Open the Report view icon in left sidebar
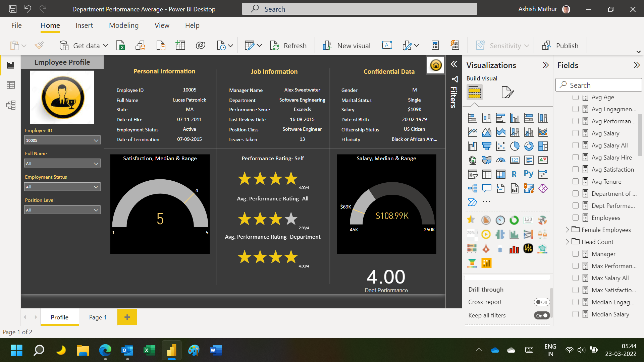 (11, 65)
